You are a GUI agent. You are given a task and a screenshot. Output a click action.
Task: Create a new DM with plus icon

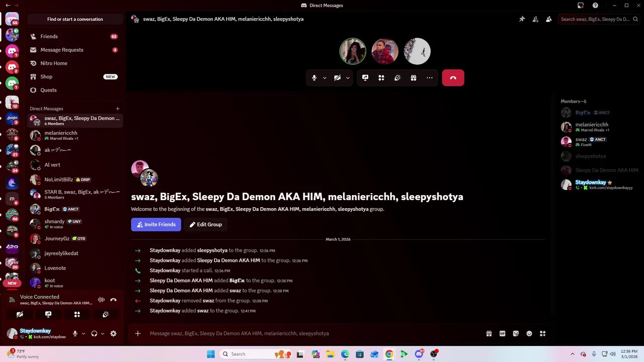[118, 109]
